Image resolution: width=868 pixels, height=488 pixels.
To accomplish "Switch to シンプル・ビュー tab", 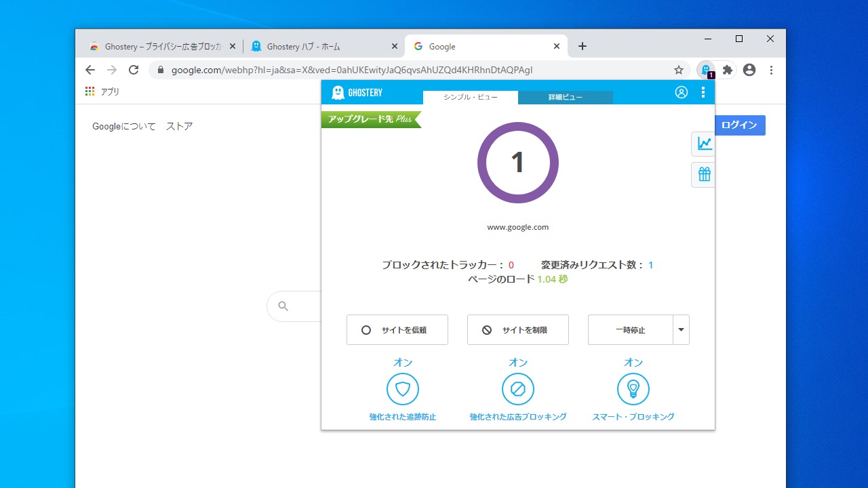I will [x=471, y=97].
